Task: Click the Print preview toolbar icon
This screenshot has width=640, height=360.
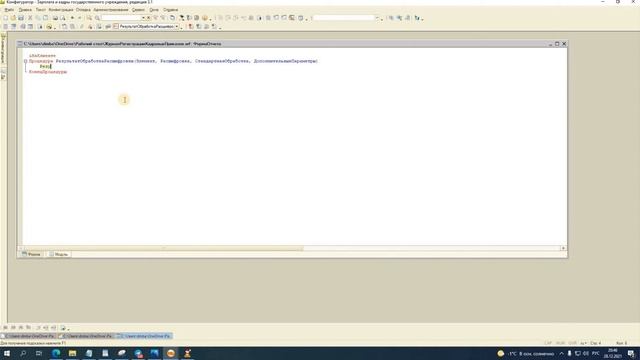Action: pyautogui.click(x=63, y=18)
